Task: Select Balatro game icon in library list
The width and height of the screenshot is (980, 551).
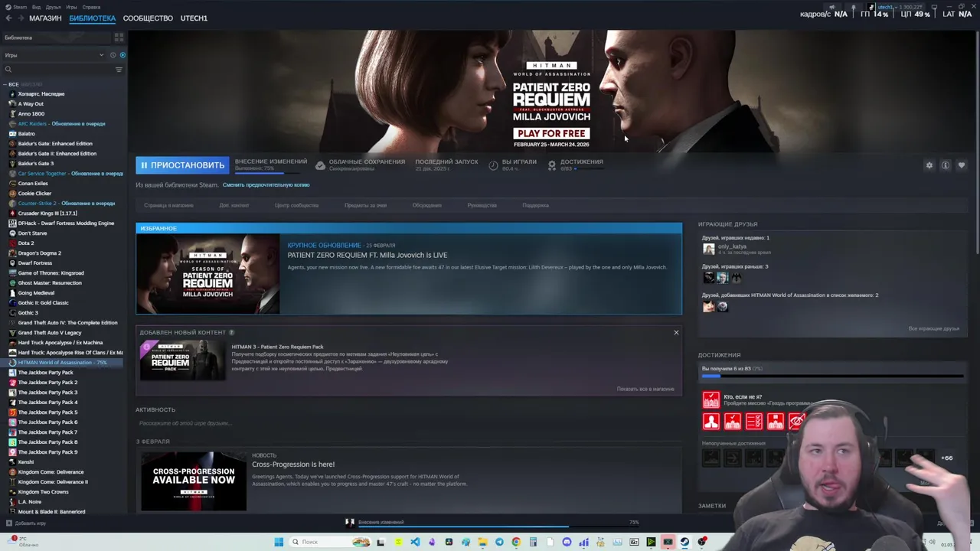Action: pyautogui.click(x=12, y=134)
